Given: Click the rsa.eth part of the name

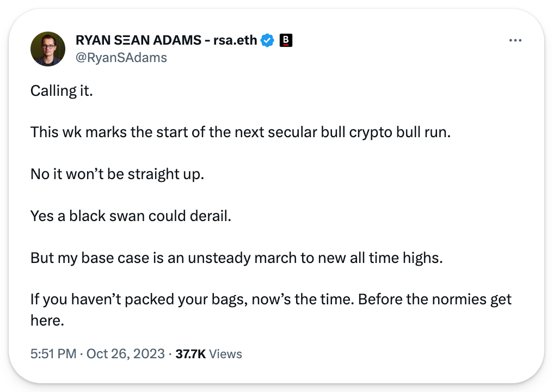Looking at the screenshot, I should [235, 40].
